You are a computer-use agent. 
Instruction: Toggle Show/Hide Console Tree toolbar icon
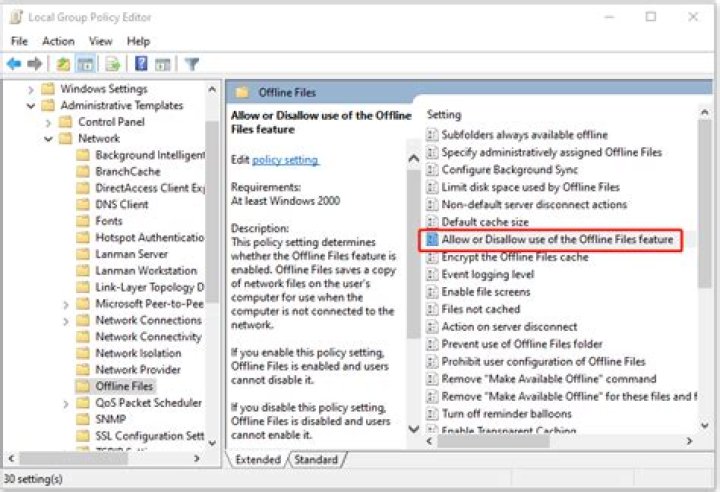[85, 64]
